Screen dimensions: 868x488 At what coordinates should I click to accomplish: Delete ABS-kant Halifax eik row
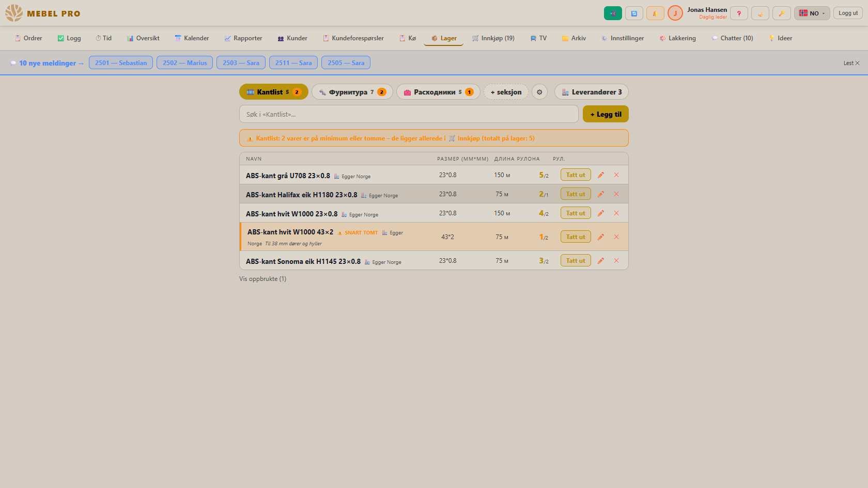point(616,194)
